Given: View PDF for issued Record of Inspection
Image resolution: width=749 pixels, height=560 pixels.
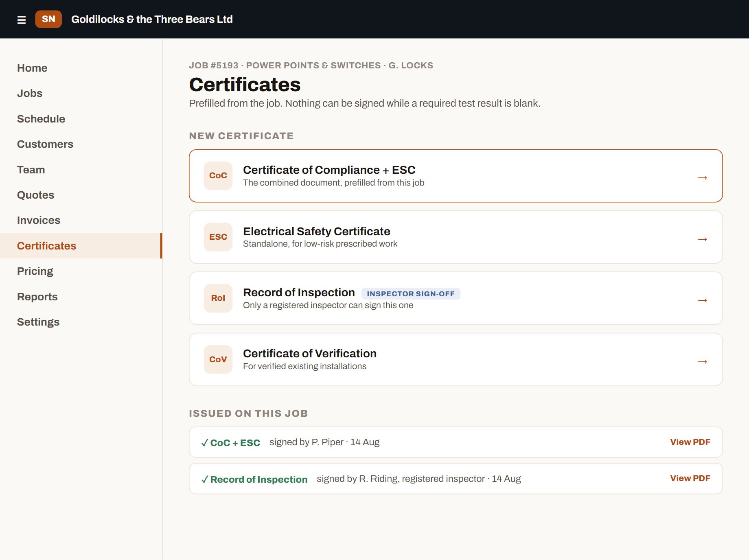Looking at the screenshot, I should 690,478.
